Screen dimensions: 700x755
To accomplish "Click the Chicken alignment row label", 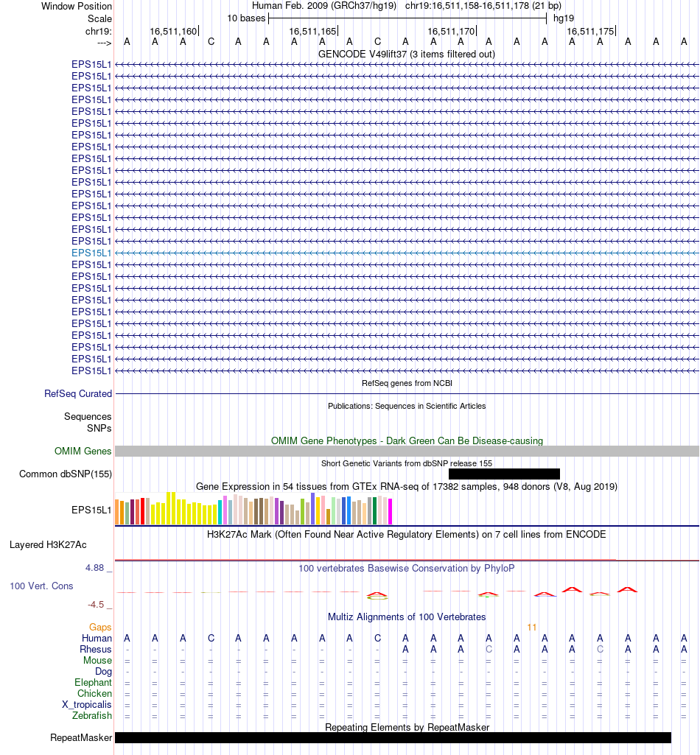I will (94, 693).
